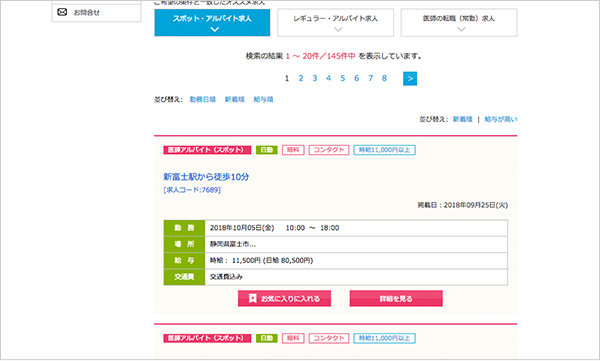Click the blue next-page arrow button

click(x=410, y=78)
